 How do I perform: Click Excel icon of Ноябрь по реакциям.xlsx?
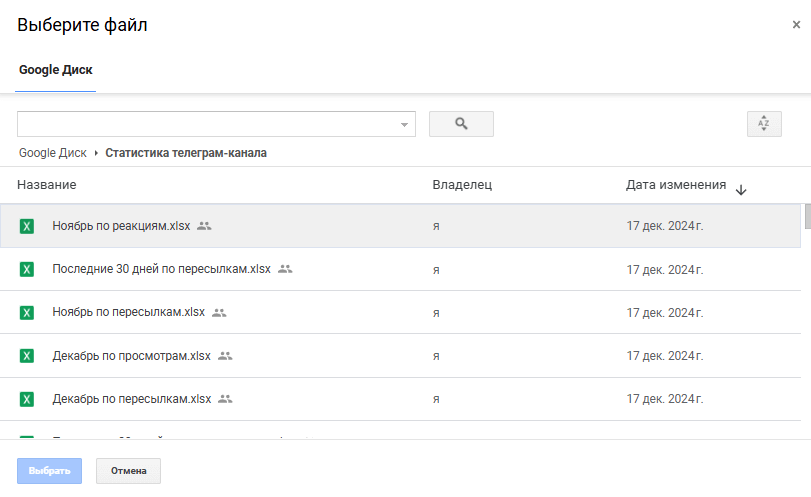[x=27, y=226]
